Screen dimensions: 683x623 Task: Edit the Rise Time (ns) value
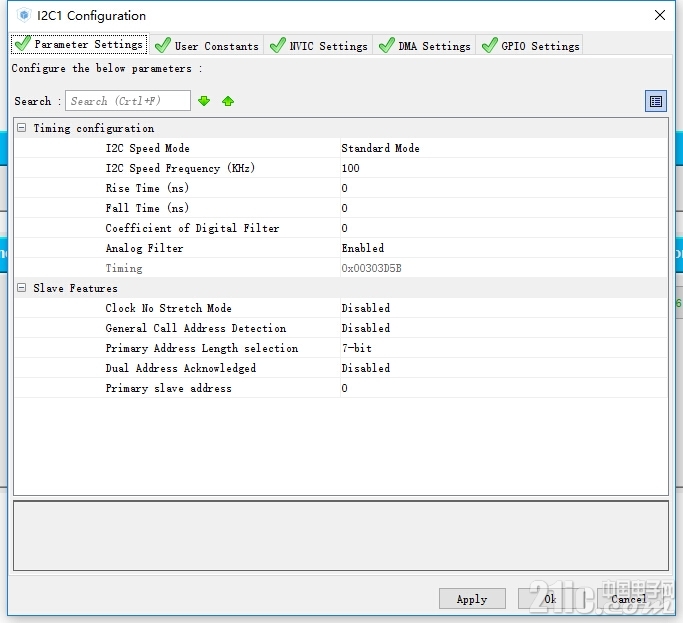(503, 188)
